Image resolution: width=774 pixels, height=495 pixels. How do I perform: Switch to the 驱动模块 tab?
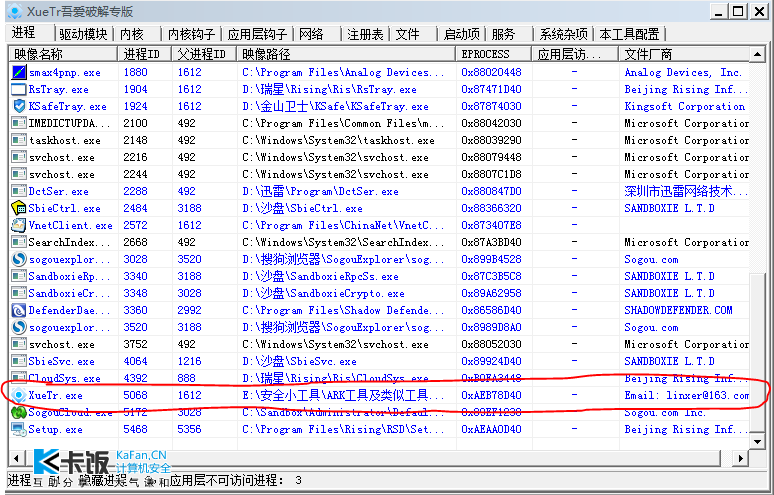click(x=83, y=34)
